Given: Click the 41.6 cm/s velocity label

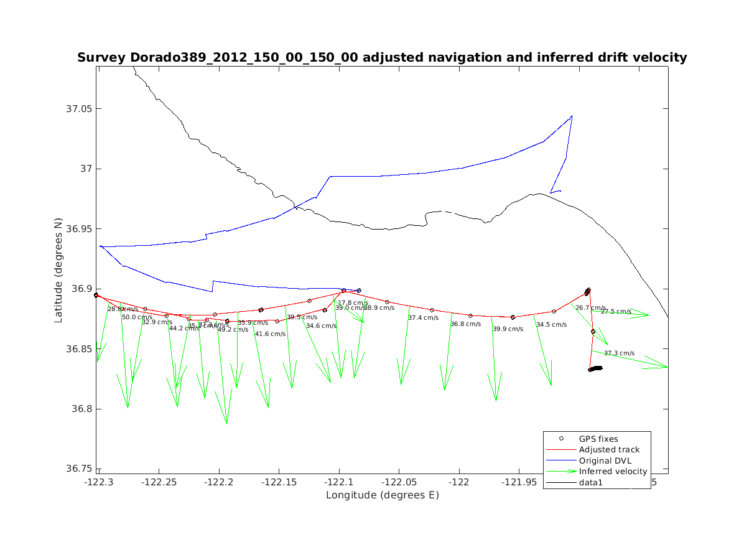Looking at the screenshot, I should coord(271,334).
